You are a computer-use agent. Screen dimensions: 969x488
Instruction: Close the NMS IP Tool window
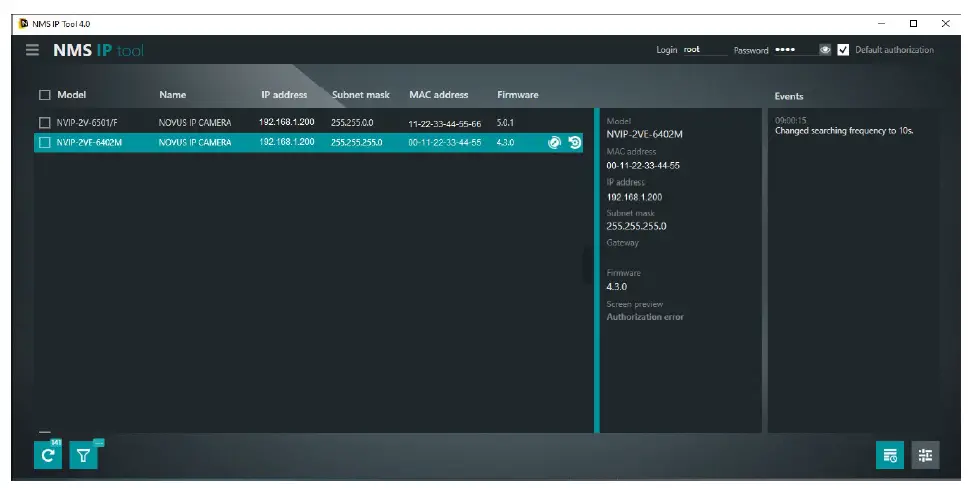(x=946, y=23)
